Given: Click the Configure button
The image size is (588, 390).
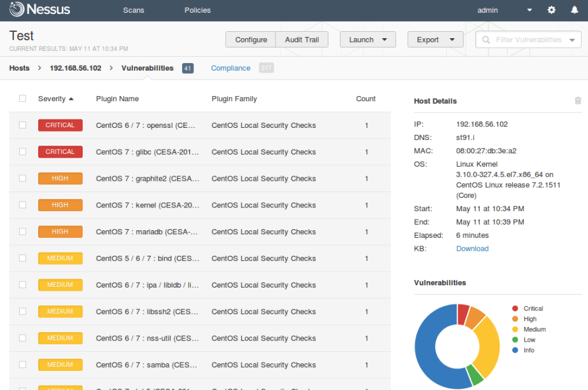Looking at the screenshot, I should (251, 39).
